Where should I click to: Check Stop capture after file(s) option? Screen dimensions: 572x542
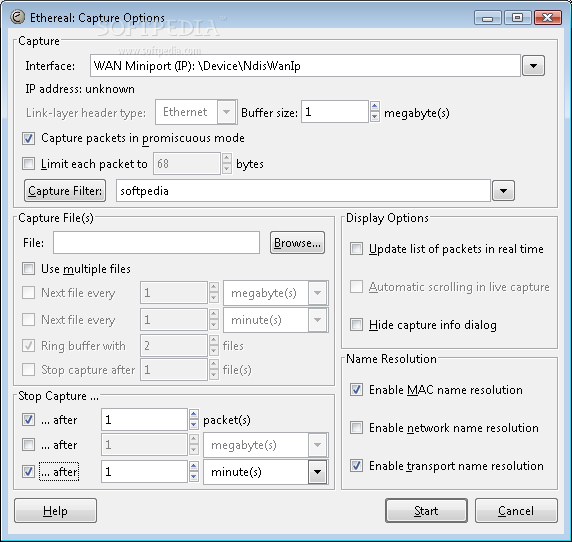[28, 369]
